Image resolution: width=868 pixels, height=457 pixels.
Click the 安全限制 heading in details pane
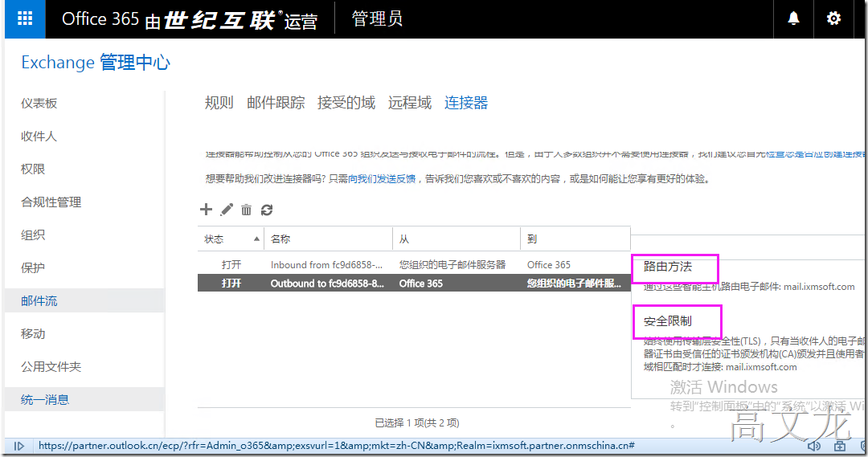[668, 321]
